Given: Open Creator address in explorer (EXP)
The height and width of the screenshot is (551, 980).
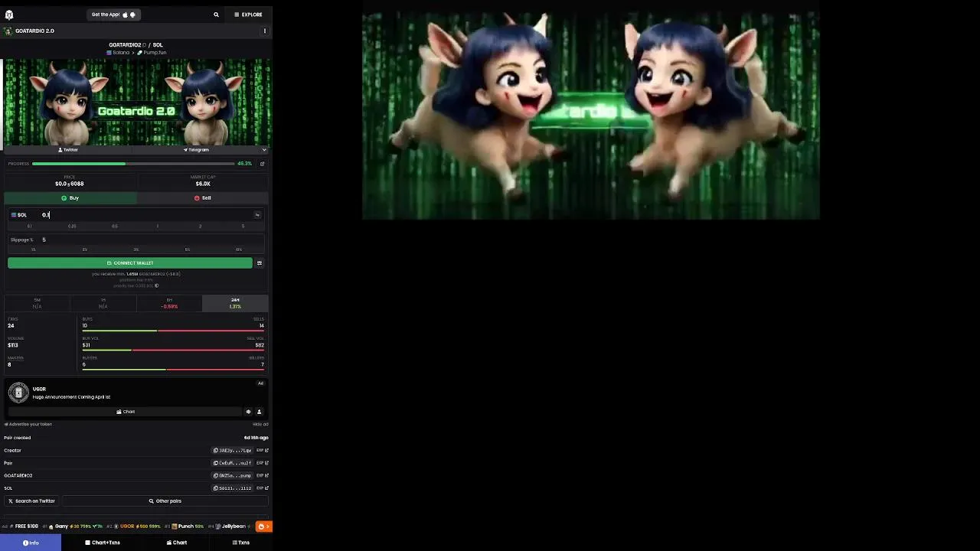Looking at the screenshot, I should (262, 451).
